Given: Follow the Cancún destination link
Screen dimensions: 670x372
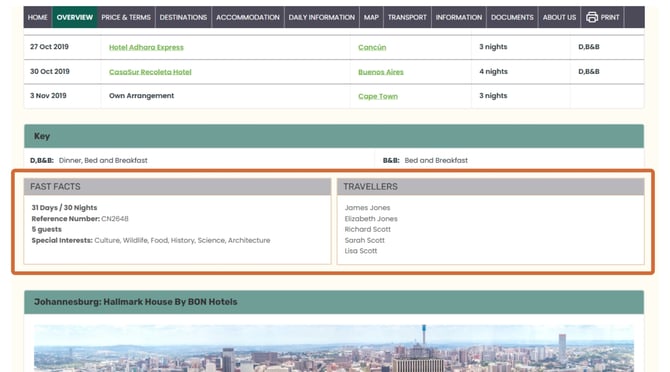Looking at the screenshot, I should point(372,47).
